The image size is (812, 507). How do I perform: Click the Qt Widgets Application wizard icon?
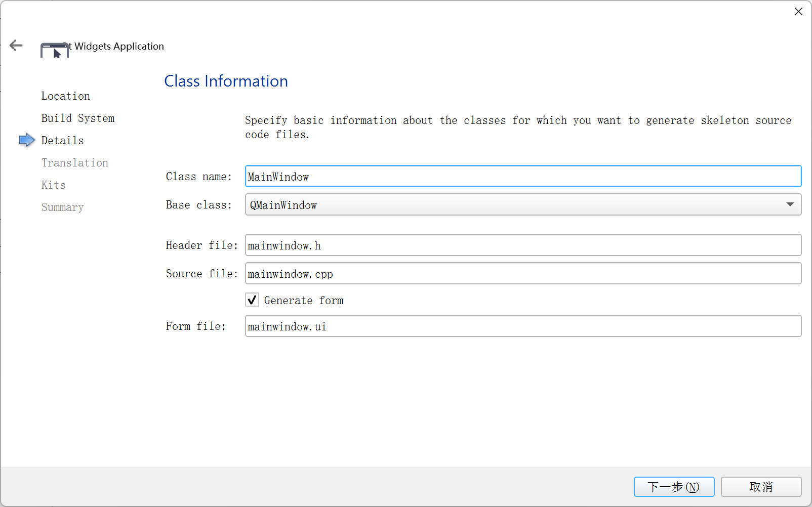click(x=55, y=50)
